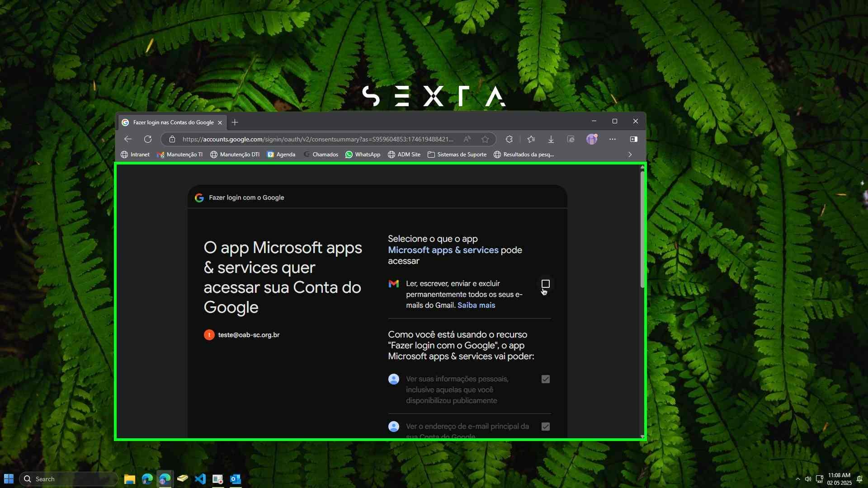Open Outlook from the taskbar
The width and height of the screenshot is (868, 488).
click(236, 479)
